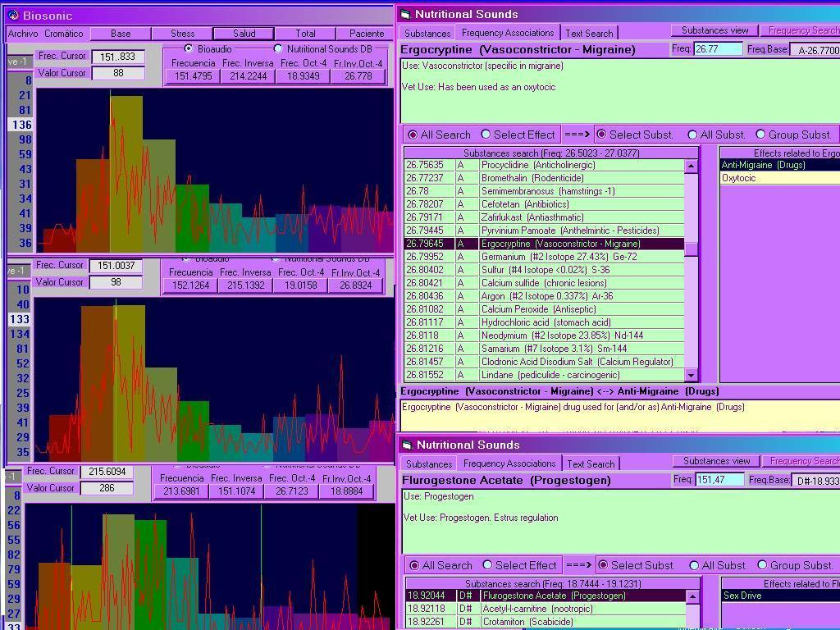Image resolution: width=840 pixels, height=630 pixels.
Task: Select the Bioaudio radio option
Action: click(187, 49)
